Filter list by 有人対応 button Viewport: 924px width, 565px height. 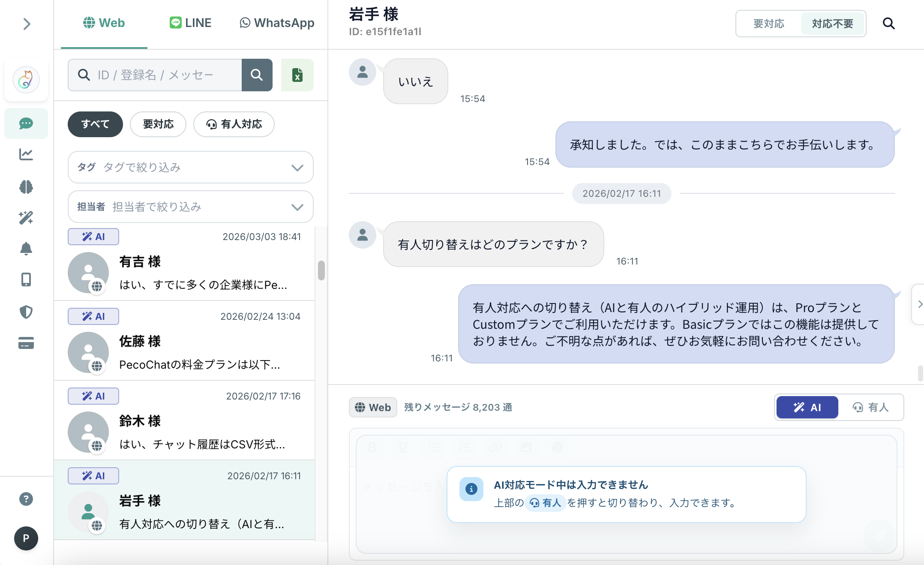[x=234, y=124]
